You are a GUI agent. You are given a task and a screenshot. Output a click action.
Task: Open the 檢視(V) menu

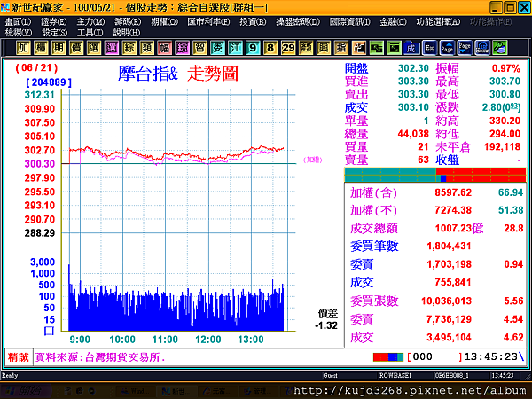[x=19, y=33]
